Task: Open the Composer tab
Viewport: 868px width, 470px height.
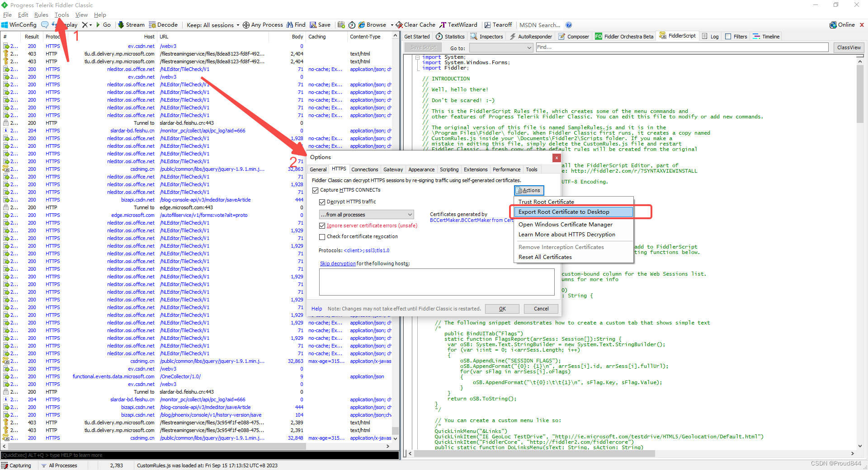Action: coord(574,37)
